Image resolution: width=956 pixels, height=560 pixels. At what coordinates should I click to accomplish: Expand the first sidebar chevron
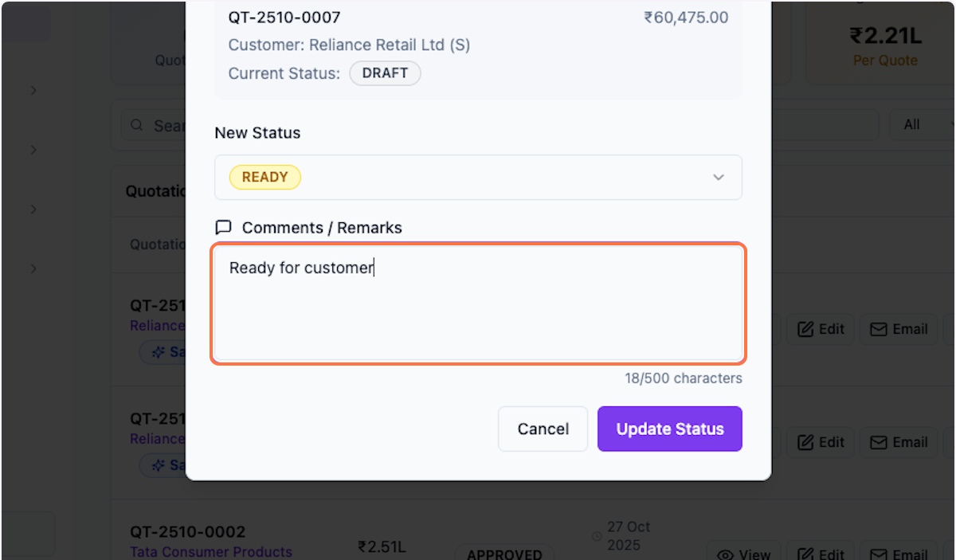pos(33,91)
